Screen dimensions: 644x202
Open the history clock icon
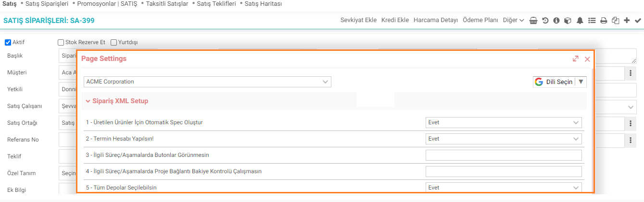point(545,21)
